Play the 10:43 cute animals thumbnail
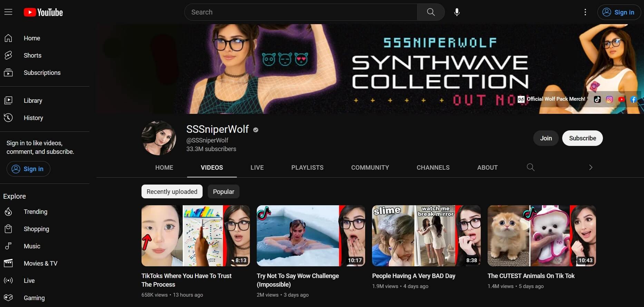Screen dimensions: 644x307 point(542,236)
